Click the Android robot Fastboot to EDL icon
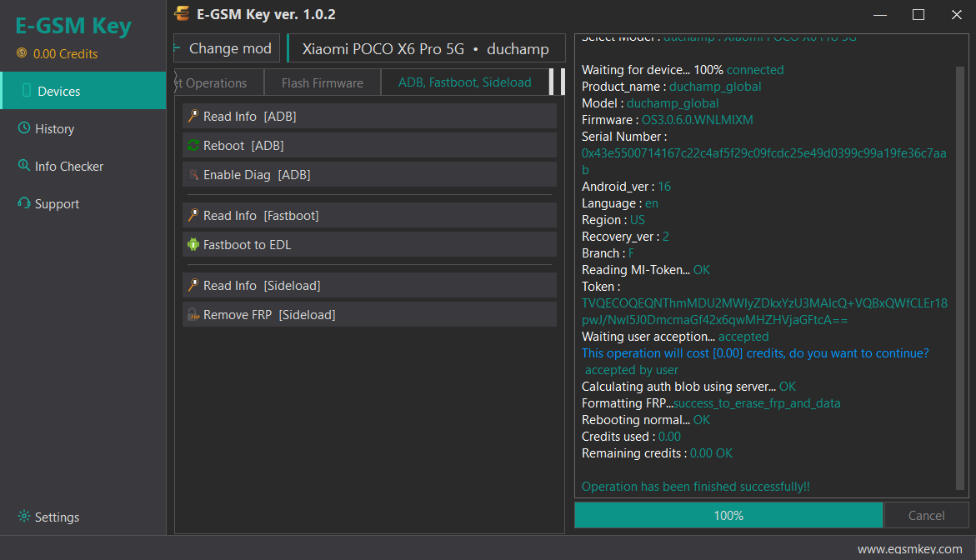This screenshot has width=976, height=560. [193, 244]
